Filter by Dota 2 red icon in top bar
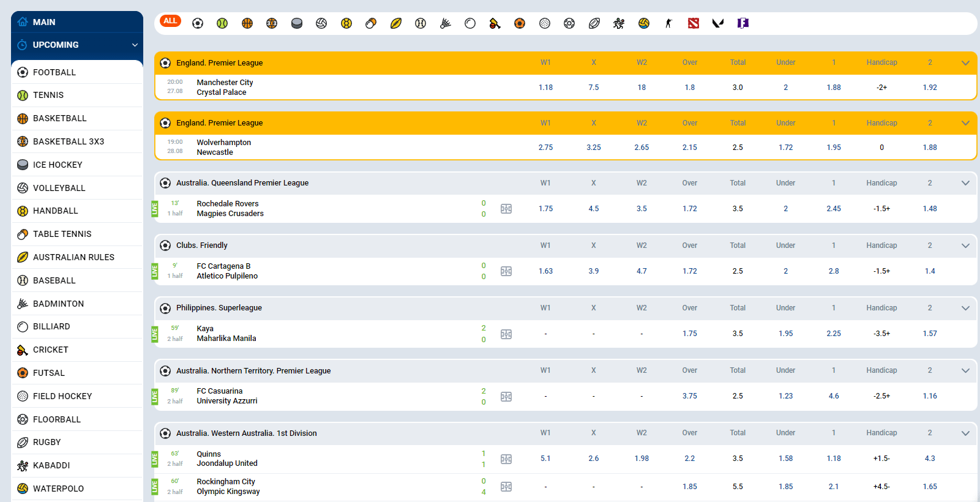Screen dimensions: 980x502 tap(694, 23)
